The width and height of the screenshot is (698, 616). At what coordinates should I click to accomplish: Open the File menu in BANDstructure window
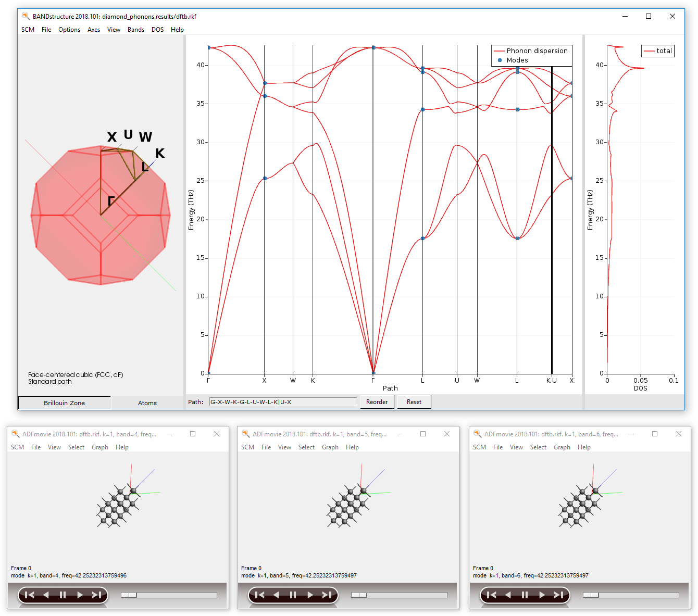(x=46, y=30)
